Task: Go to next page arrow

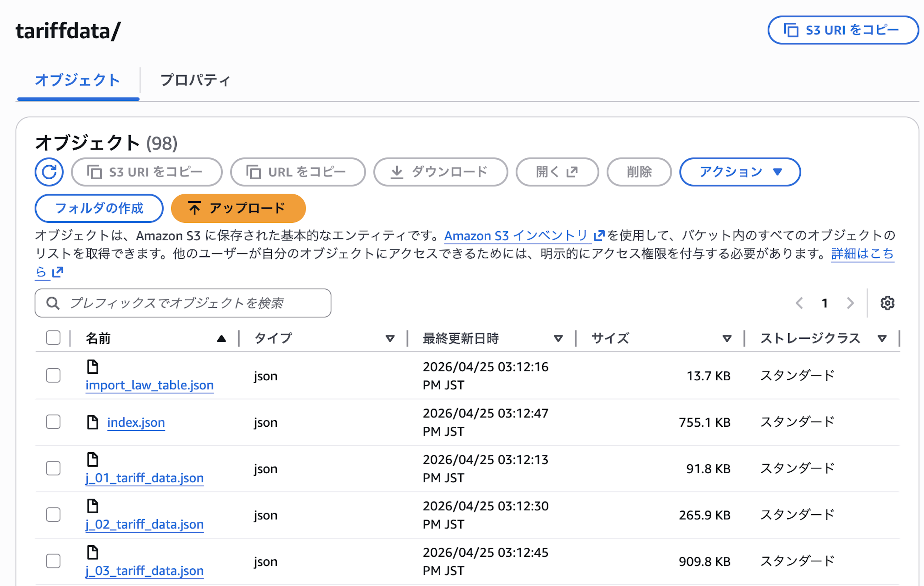Action: click(850, 303)
